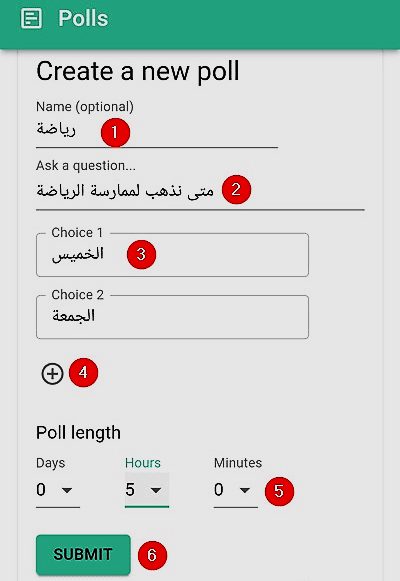Image resolution: width=400 pixels, height=581 pixels.
Task: Click the Create a new poll heading
Action: click(138, 71)
